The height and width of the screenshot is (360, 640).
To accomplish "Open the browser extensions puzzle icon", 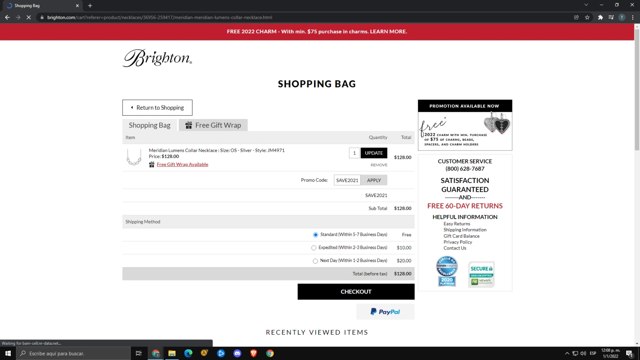I will (x=600, y=18).
